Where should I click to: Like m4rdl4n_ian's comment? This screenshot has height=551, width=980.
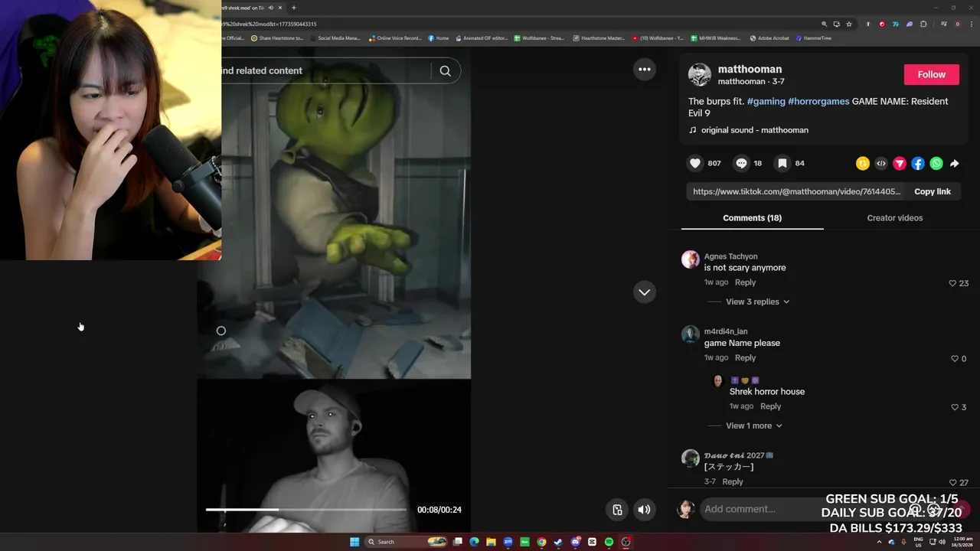click(x=954, y=358)
